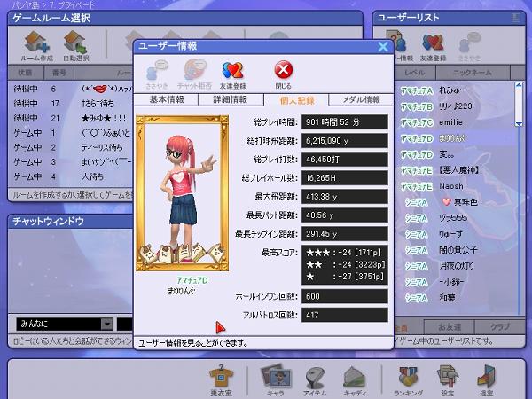Click the character portrait in gold frame
532x399 pixels.
182,192
